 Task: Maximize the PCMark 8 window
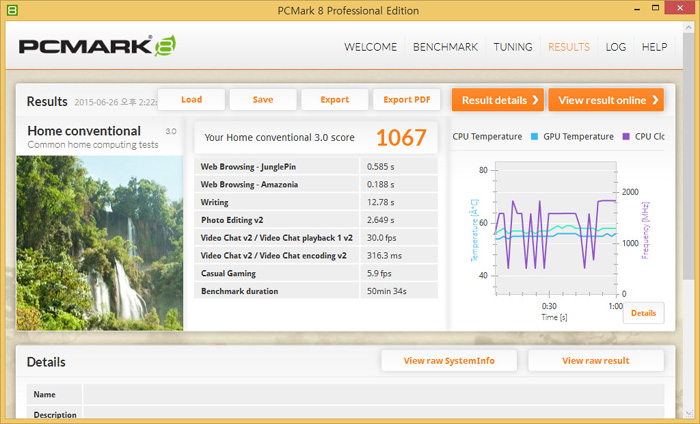pyautogui.click(x=655, y=8)
